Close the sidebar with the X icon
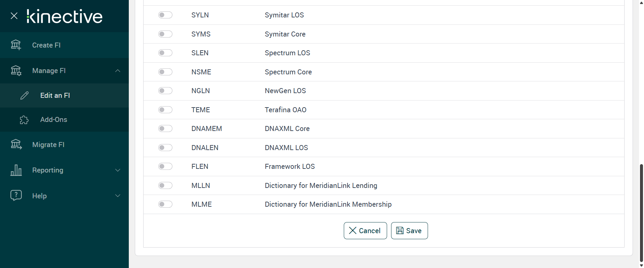644x268 pixels. coord(14,16)
